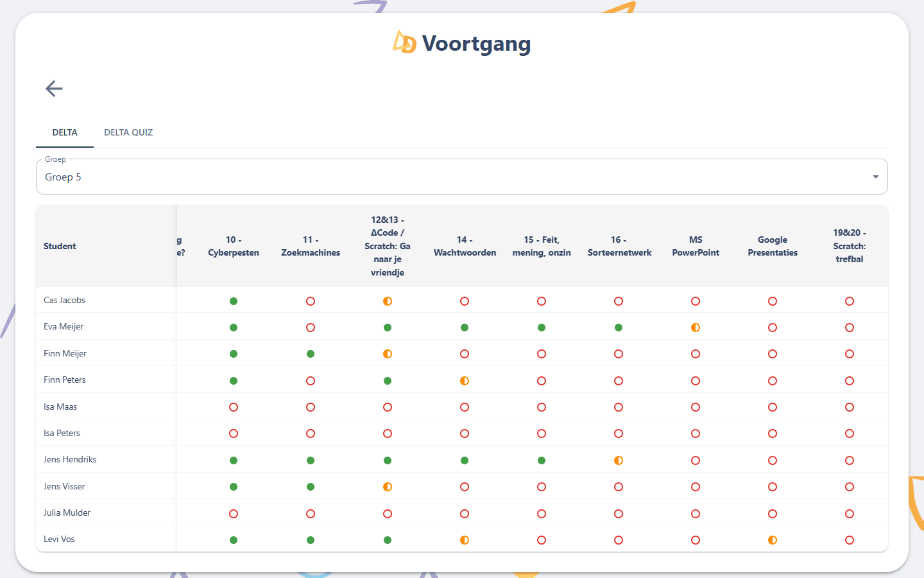Click the 15 - Feit, mening, onzin header
Viewport: 924px width, 578px height.
542,246
